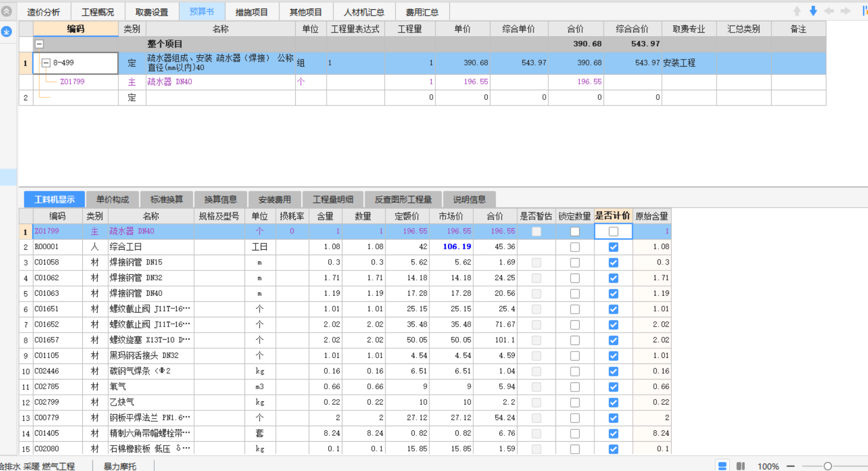Click the 损耗率 column header
Viewport: 868px width, 471px height.
click(x=292, y=216)
